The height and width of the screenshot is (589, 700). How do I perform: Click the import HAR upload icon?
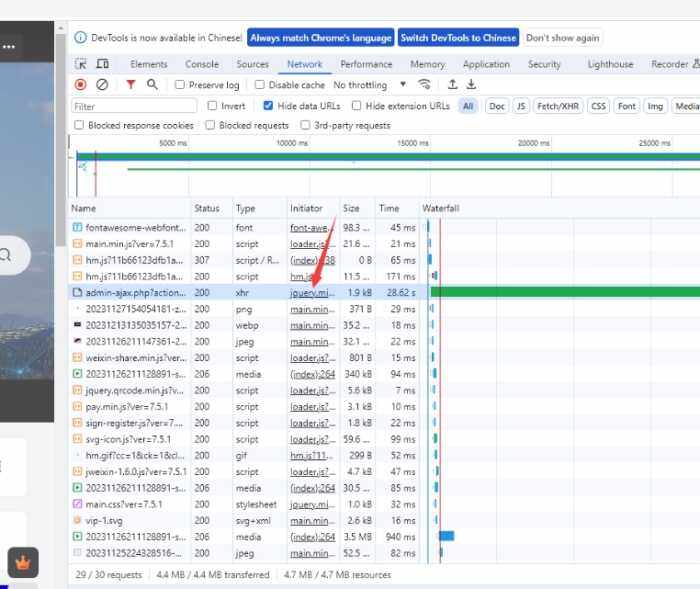click(452, 85)
